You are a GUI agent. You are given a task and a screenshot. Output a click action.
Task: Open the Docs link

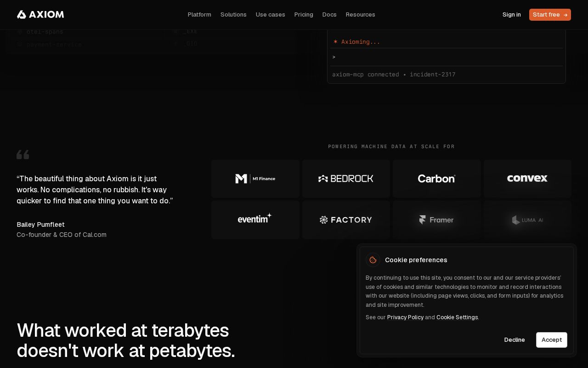coord(329,15)
